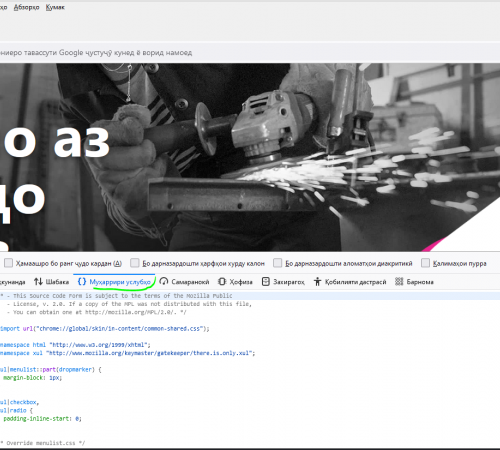Open the Абзорҳо menu
500x450 pixels.
pos(27,7)
